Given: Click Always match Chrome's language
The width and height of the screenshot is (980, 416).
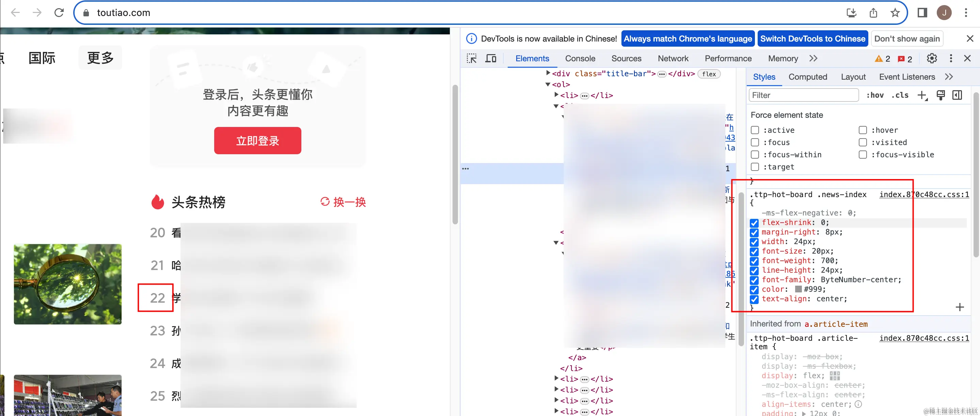Looking at the screenshot, I should [687, 38].
